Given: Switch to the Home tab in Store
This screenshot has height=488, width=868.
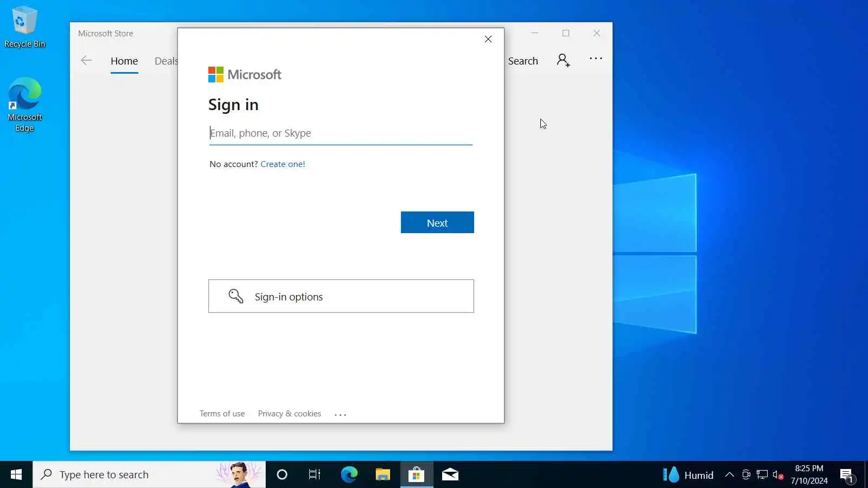Looking at the screenshot, I should point(124,61).
